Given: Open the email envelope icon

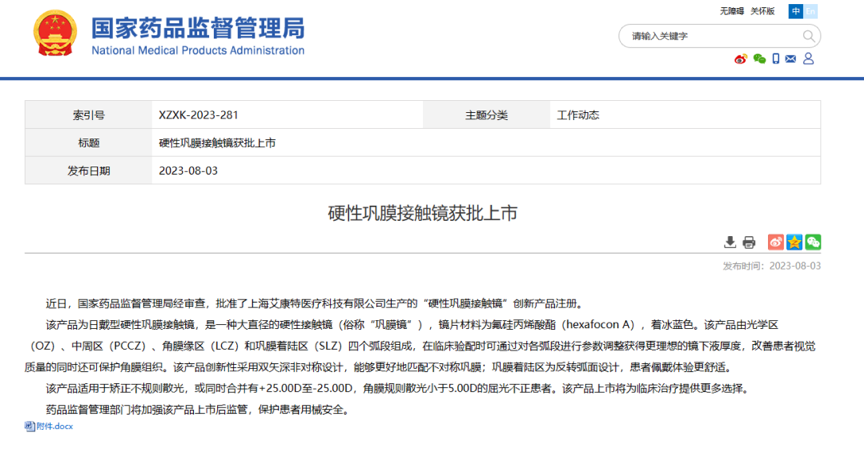Looking at the screenshot, I should [791, 58].
